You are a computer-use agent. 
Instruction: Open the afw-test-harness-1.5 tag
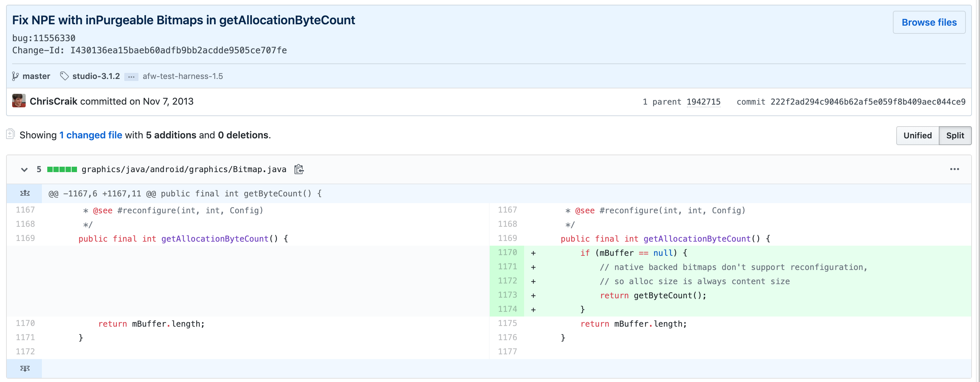click(183, 76)
